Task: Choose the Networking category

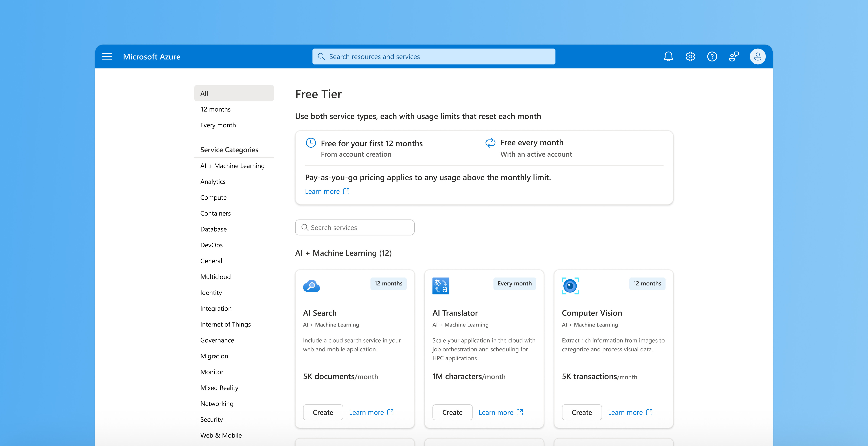Action: [x=234, y=404]
